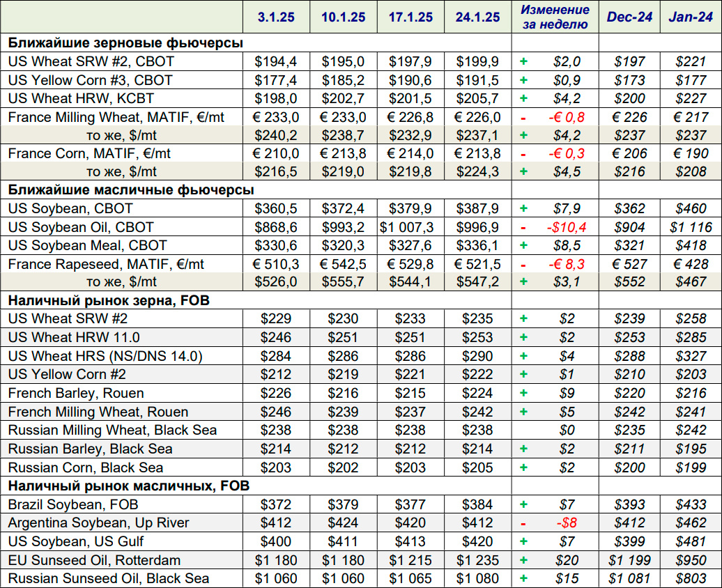The image size is (722, 588).
Task: Select row label Brazil Soybean, FOB
Action: point(73,504)
